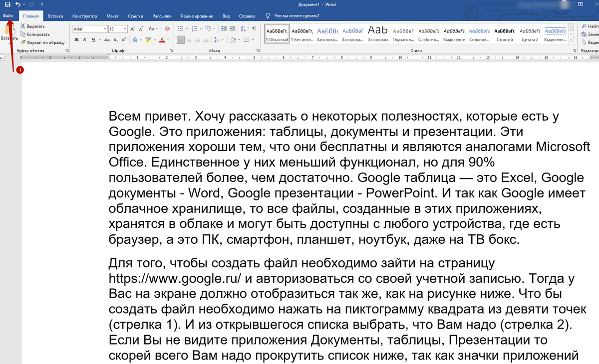Click Найти to search the document
The width and height of the screenshot is (599, 364).
tap(590, 26)
